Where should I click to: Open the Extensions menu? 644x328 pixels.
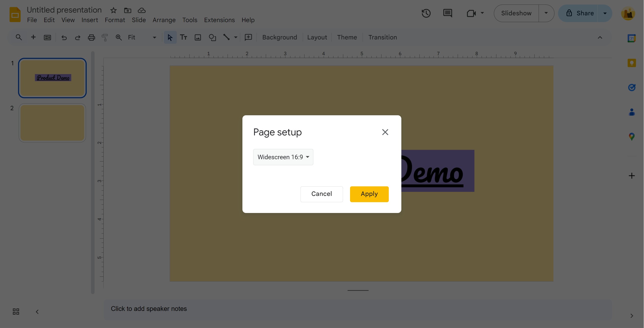[219, 20]
